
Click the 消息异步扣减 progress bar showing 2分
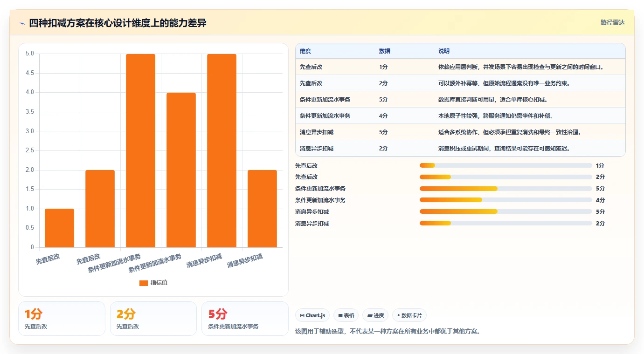pos(506,223)
